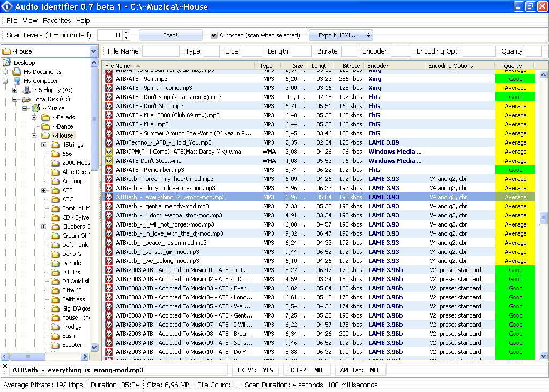Viewport: 549px width, 392px height.
Task: Click the My Documents icon in tree
Action: click(x=17, y=72)
